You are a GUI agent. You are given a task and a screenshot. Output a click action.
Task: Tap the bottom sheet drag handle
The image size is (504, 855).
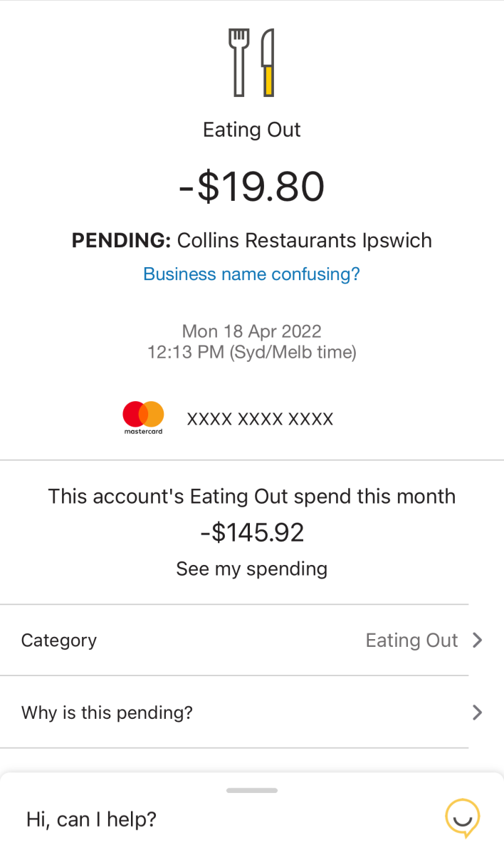[x=251, y=790]
